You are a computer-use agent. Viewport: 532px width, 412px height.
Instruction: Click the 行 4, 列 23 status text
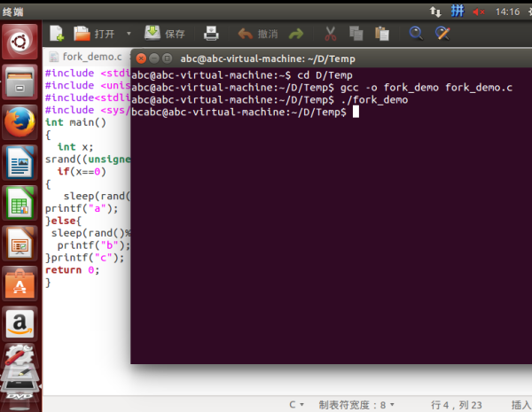coord(457,405)
